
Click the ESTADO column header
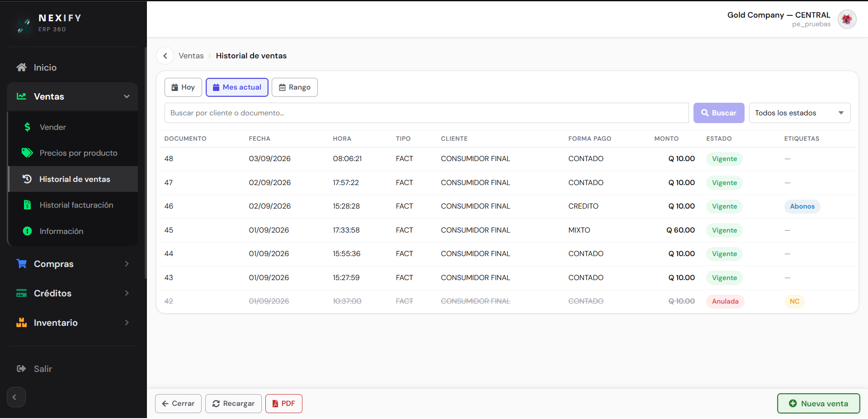tap(719, 138)
